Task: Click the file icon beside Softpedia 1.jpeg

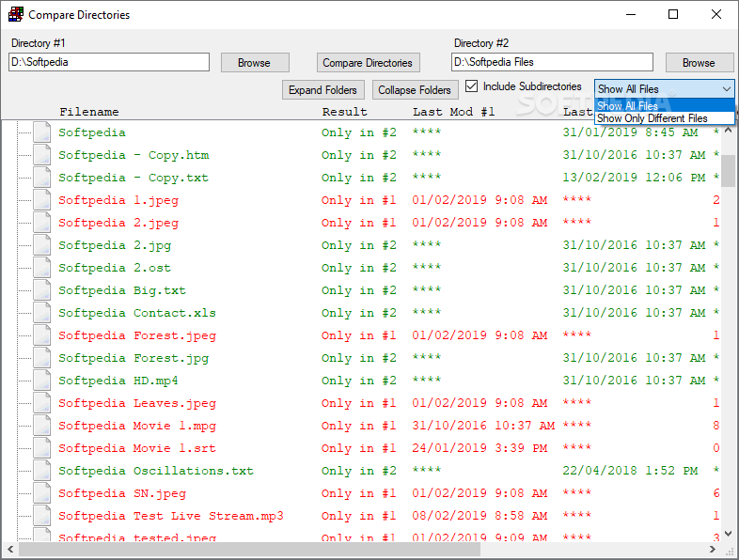Action: click(42, 200)
